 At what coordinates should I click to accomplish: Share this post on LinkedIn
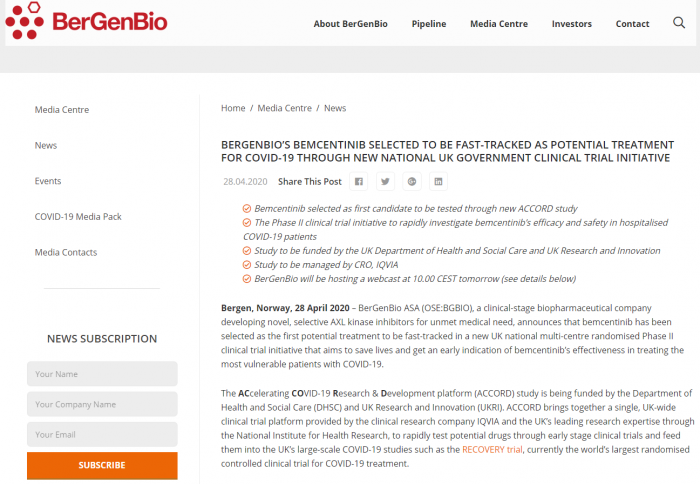point(438,182)
